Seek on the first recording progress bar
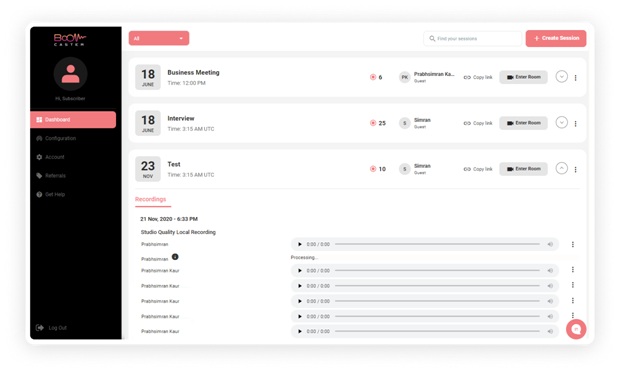This screenshot has height=372, width=619. [x=437, y=244]
